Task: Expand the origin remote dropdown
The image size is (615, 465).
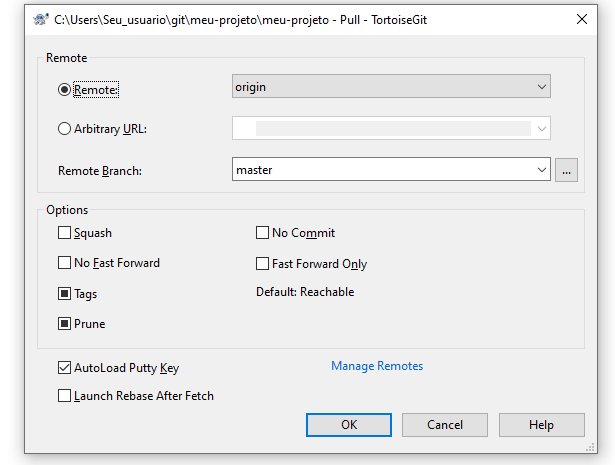Action: (391, 86)
